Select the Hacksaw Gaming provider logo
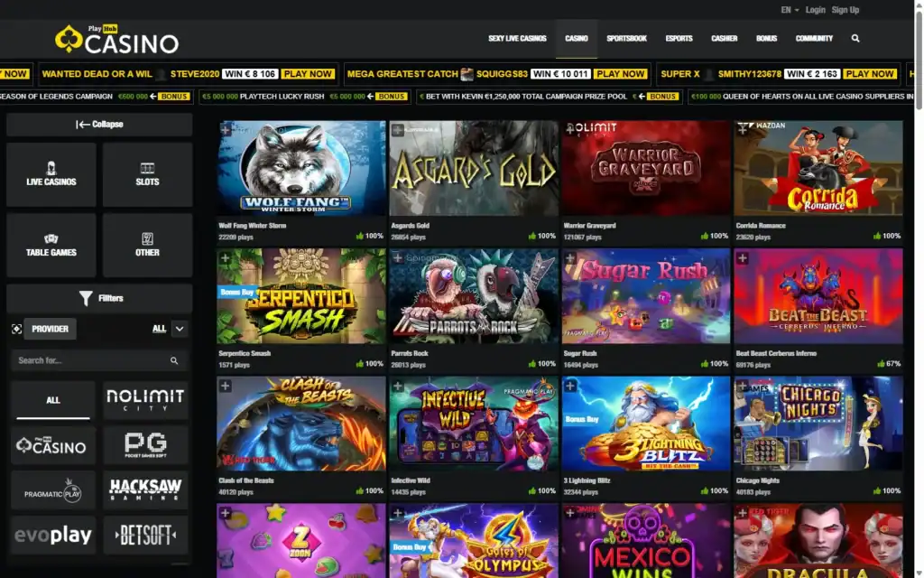Image resolution: width=924 pixels, height=578 pixels. (145, 490)
